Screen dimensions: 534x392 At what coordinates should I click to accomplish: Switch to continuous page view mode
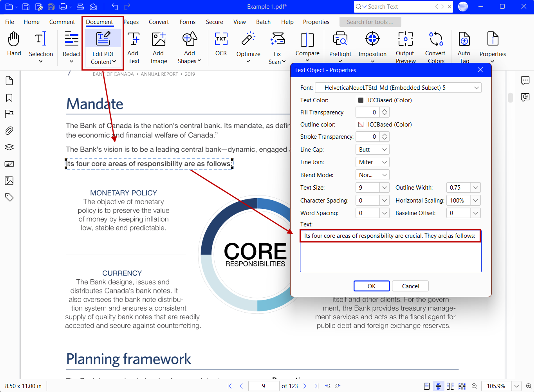click(438, 386)
